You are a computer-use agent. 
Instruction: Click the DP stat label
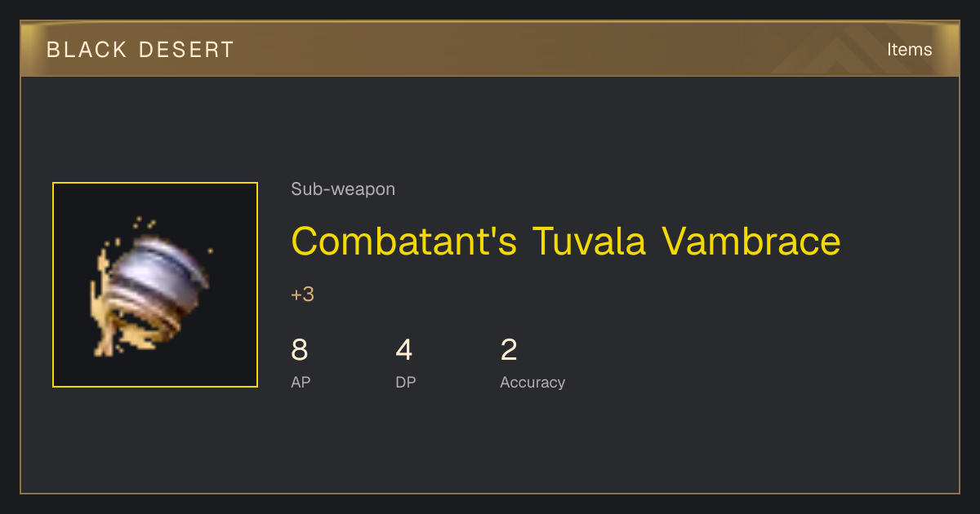(406, 383)
